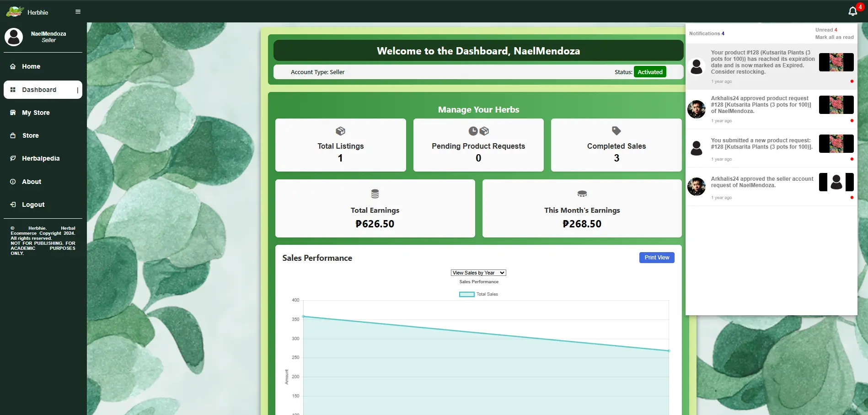Toggle the Total Sales legend swatch
This screenshot has width=868, height=415.
pyautogui.click(x=467, y=294)
